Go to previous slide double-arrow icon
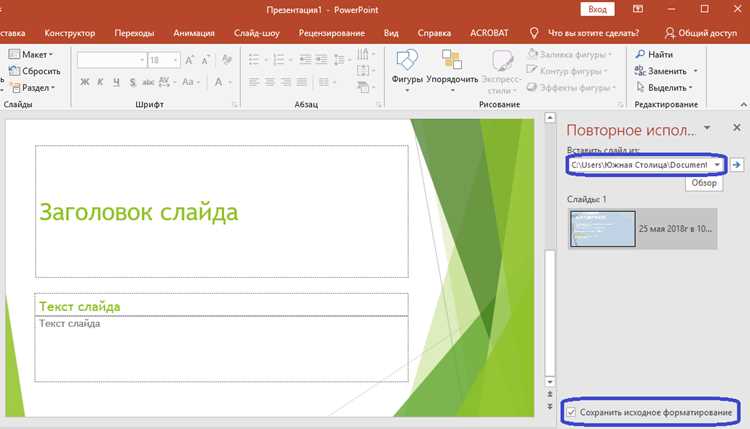This screenshot has height=429, width=750. click(x=550, y=394)
